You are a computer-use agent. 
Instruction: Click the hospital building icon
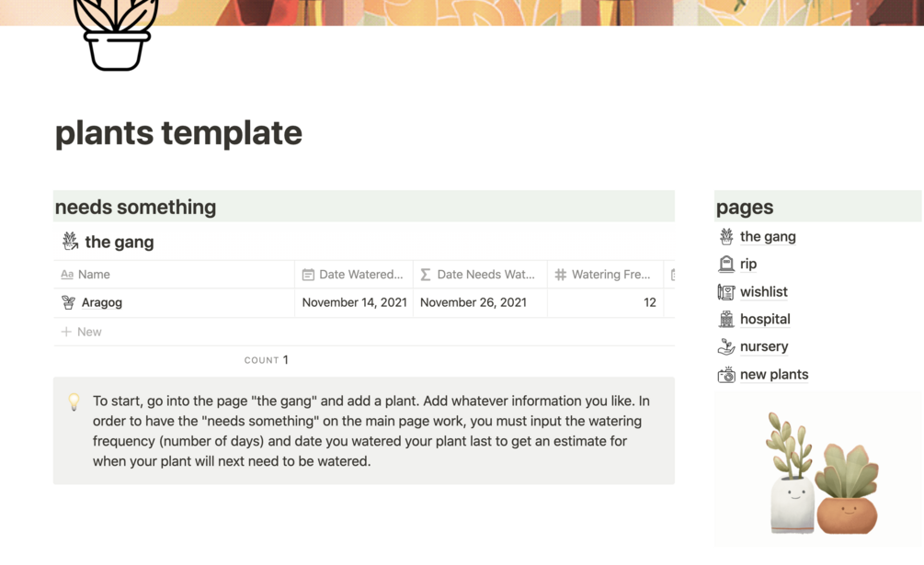[726, 320]
